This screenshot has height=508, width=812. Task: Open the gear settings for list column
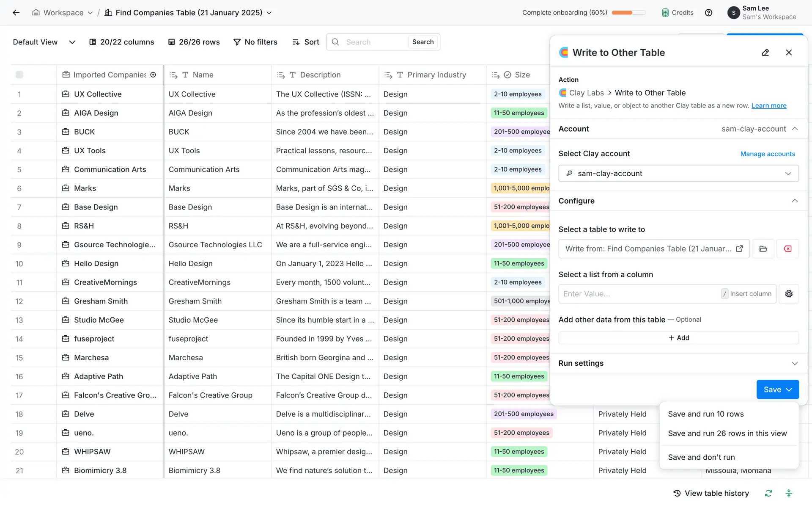(x=789, y=294)
